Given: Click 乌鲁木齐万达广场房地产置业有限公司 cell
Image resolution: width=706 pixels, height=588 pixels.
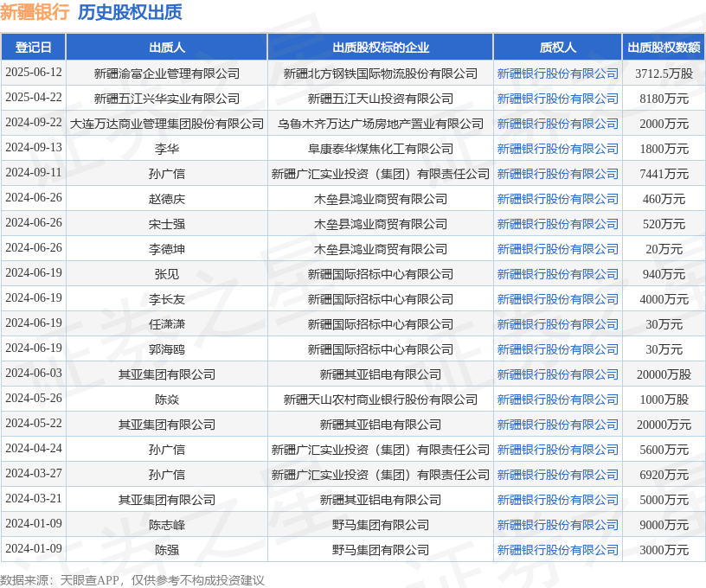Looking at the screenshot, I should click(x=381, y=124).
